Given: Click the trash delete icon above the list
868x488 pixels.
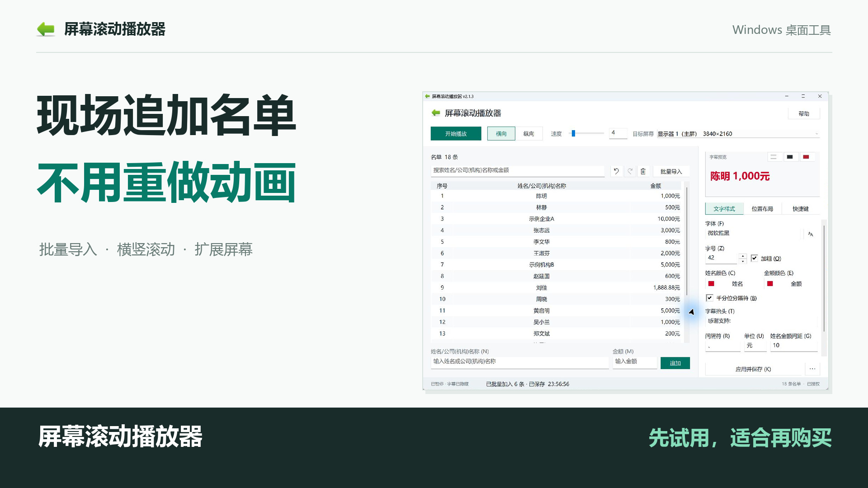Looking at the screenshot, I should pos(643,171).
